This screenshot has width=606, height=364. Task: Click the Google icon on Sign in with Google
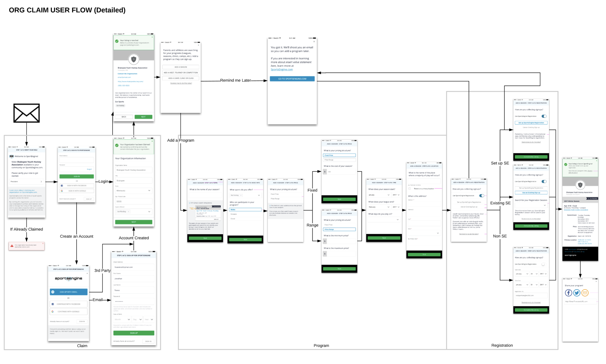[62, 191]
